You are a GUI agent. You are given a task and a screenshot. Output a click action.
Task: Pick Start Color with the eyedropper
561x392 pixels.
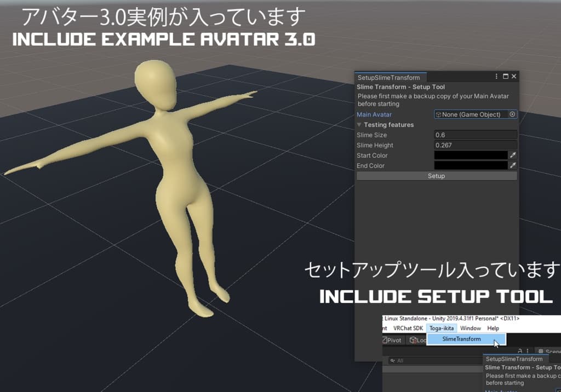point(513,155)
